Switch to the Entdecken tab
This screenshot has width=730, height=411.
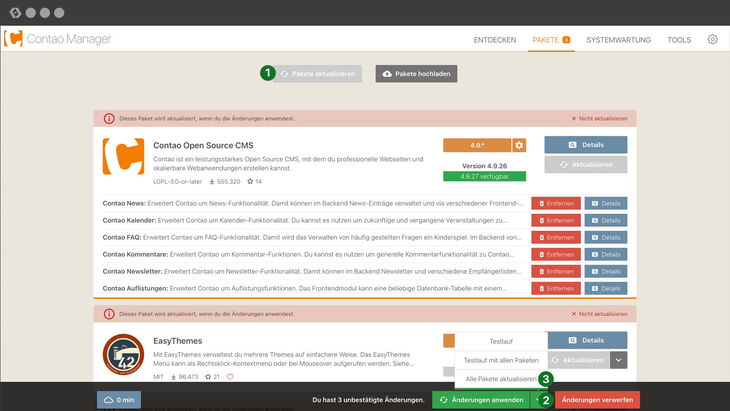coord(494,40)
